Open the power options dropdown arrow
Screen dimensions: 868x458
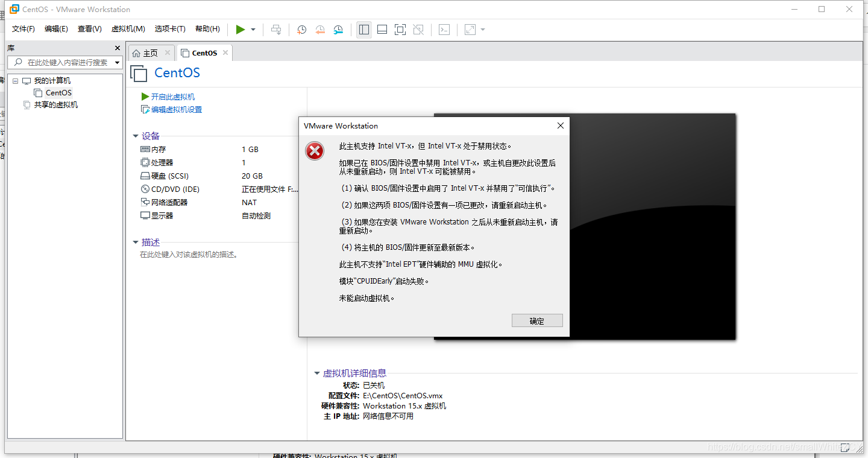(253, 30)
